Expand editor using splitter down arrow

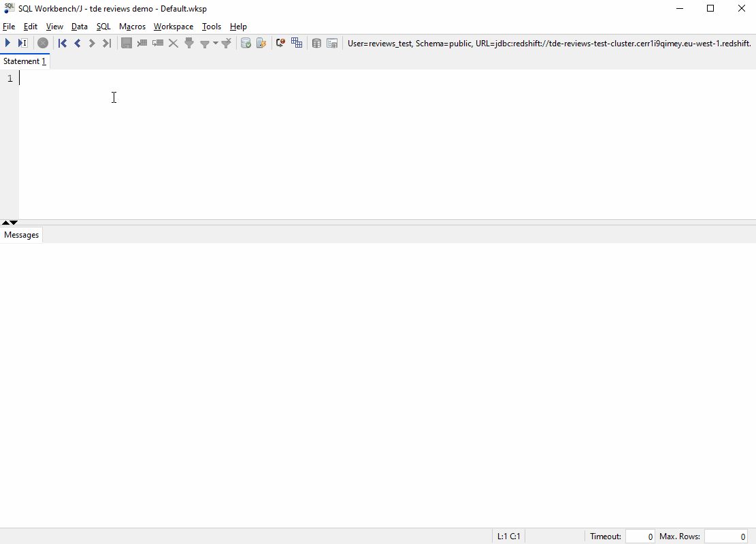14,223
